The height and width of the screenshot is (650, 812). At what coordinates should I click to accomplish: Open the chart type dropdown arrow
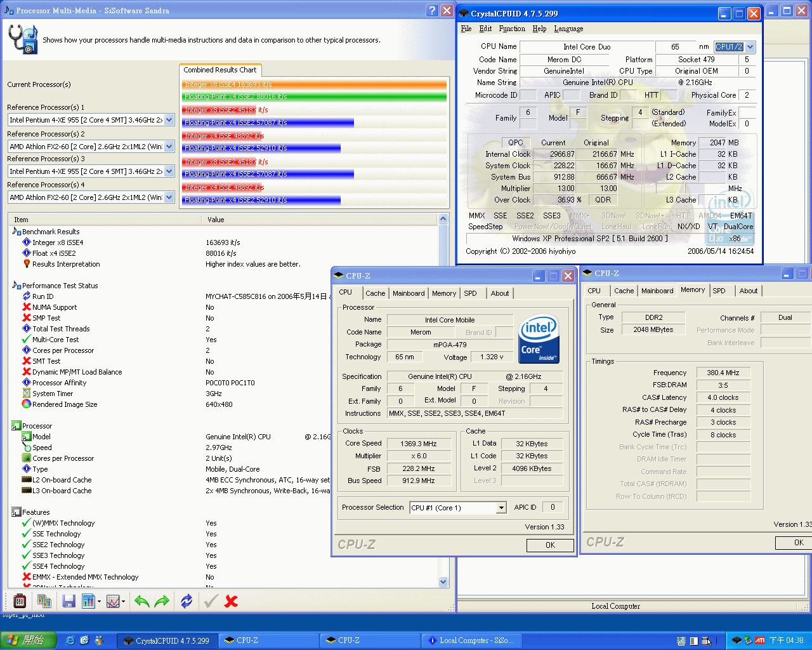pos(100,601)
